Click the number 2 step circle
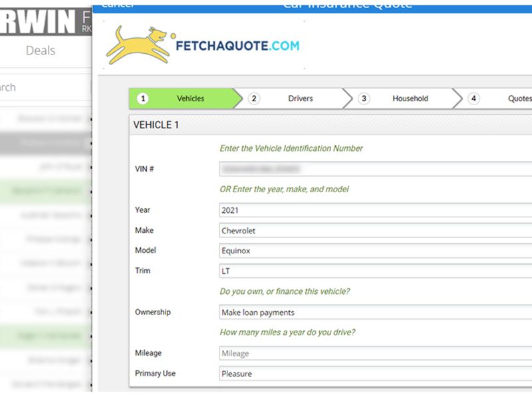Viewport: 532px width, 399px height. (255, 98)
